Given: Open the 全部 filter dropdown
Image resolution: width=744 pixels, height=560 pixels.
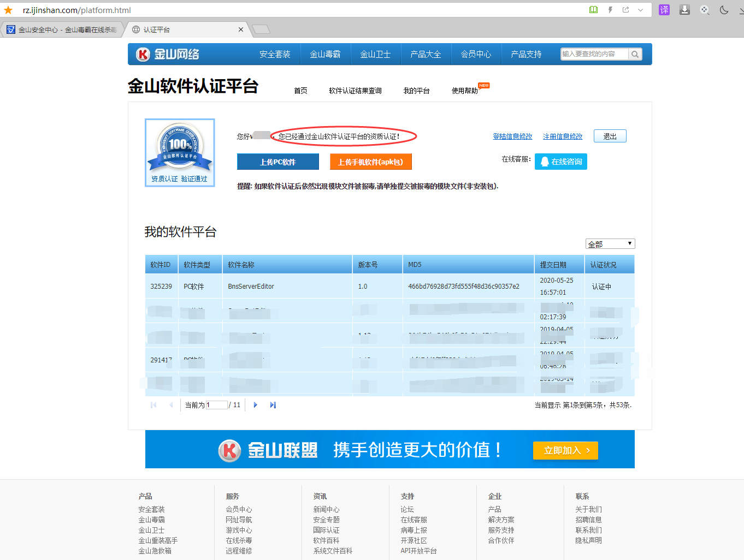Looking at the screenshot, I should click(610, 244).
